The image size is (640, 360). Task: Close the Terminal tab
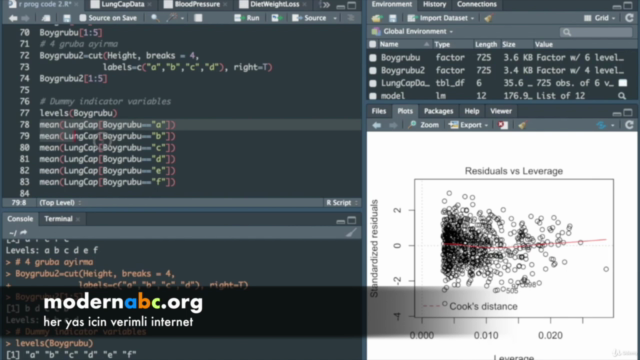(x=78, y=220)
